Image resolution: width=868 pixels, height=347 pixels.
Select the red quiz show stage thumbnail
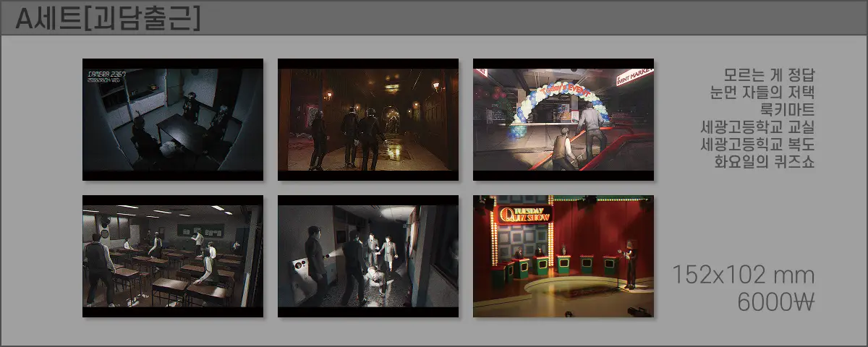[x=563, y=256]
